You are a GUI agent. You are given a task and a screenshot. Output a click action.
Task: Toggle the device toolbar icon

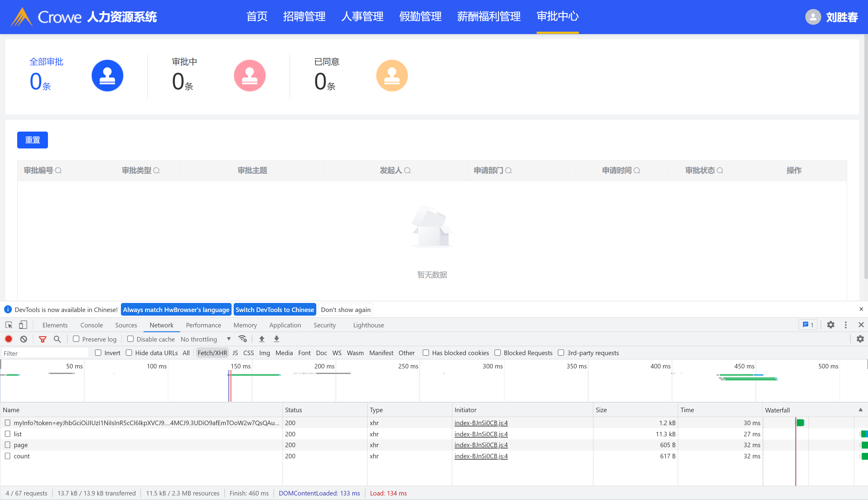pos(23,325)
